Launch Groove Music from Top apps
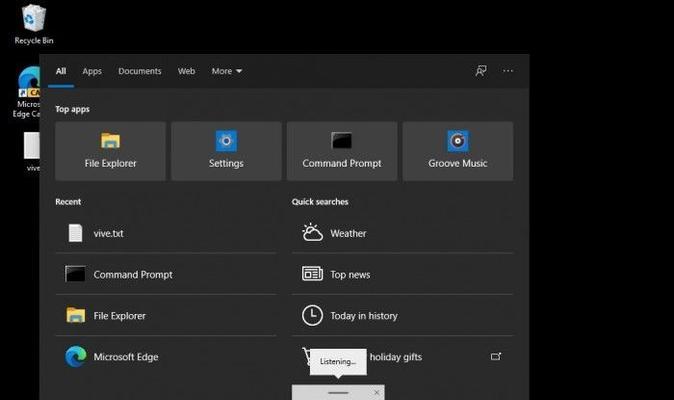Image resolution: width=674 pixels, height=400 pixels. click(458, 151)
